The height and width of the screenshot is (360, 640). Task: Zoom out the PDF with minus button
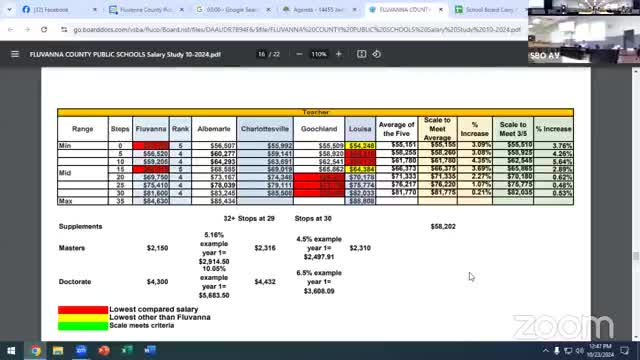click(x=299, y=54)
